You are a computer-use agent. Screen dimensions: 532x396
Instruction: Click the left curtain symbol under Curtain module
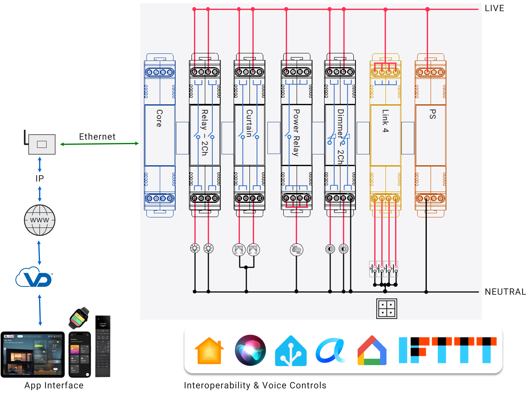(x=239, y=250)
